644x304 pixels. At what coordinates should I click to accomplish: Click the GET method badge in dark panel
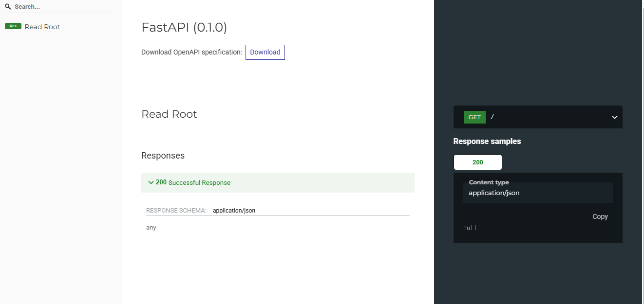(474, 117)
